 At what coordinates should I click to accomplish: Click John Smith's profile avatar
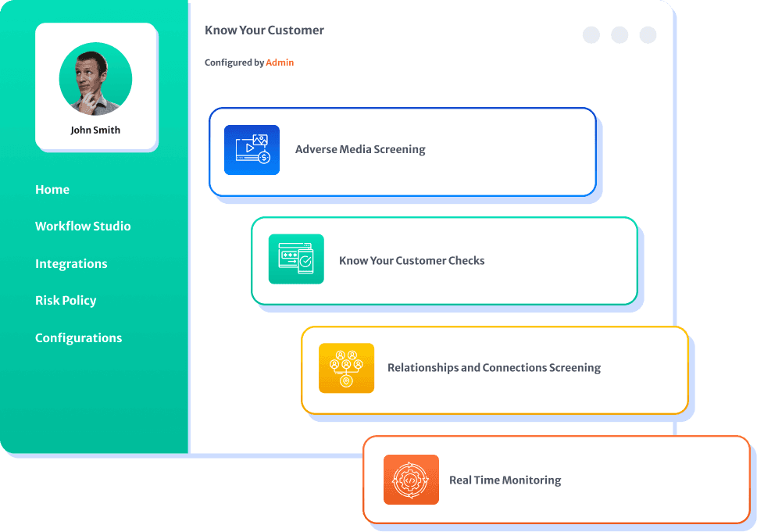pyautogui.click(x=95, y=79)
